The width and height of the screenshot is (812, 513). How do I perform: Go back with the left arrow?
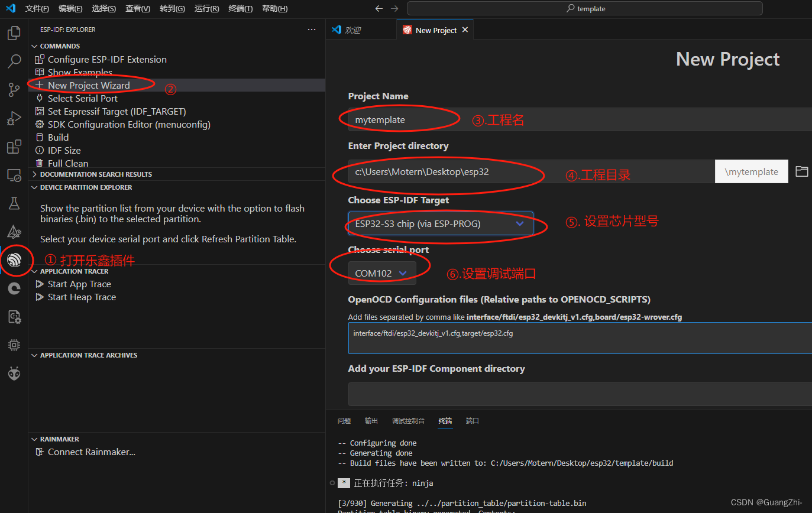pyautogui.click(x=379, y=8)
